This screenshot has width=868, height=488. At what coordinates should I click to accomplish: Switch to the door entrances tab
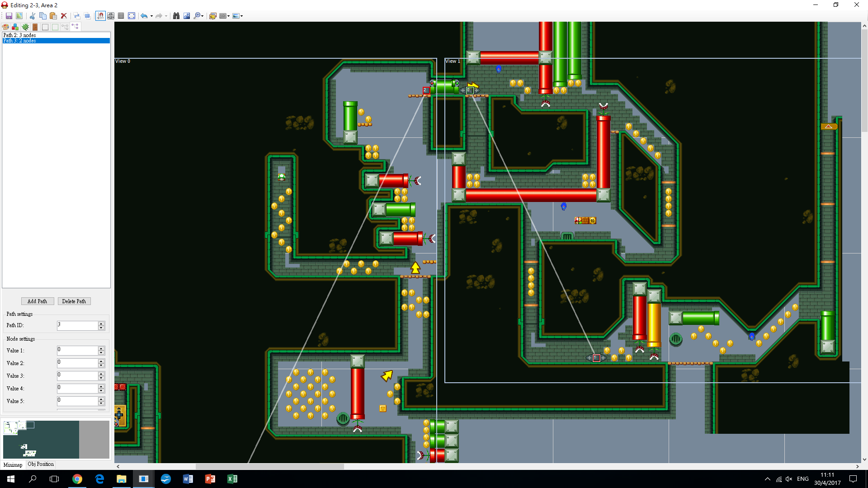(x=35, y=27)
